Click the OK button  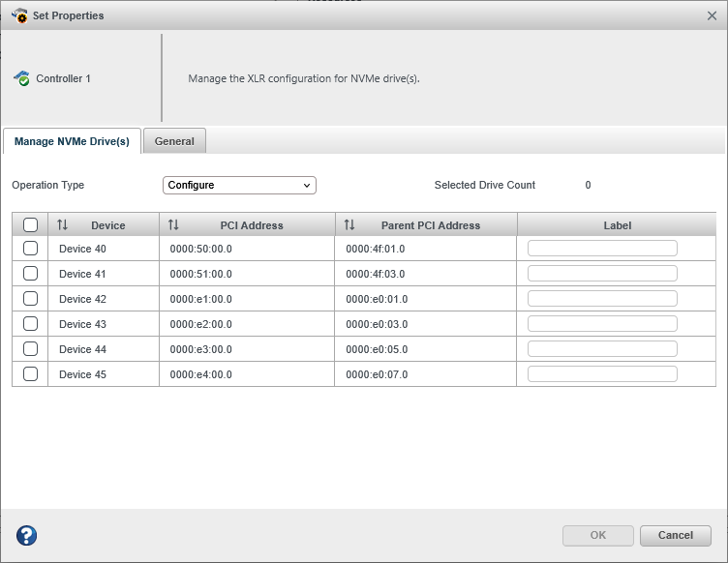point(598,535)
